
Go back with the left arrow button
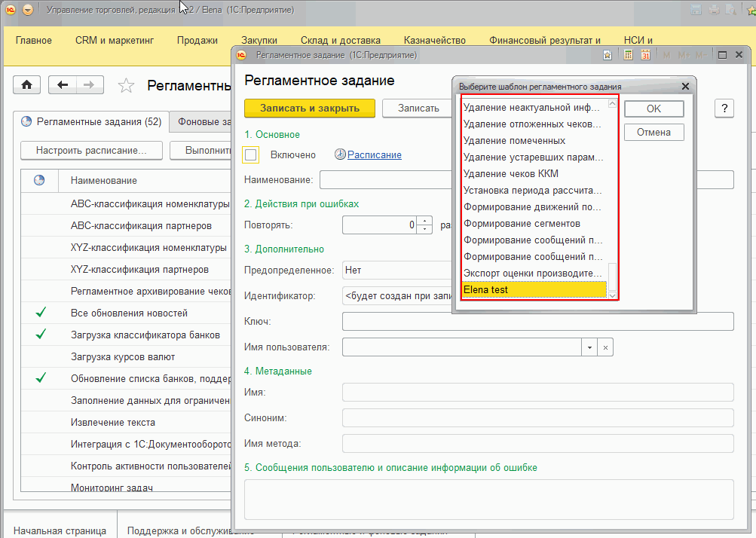click(63, 85)
